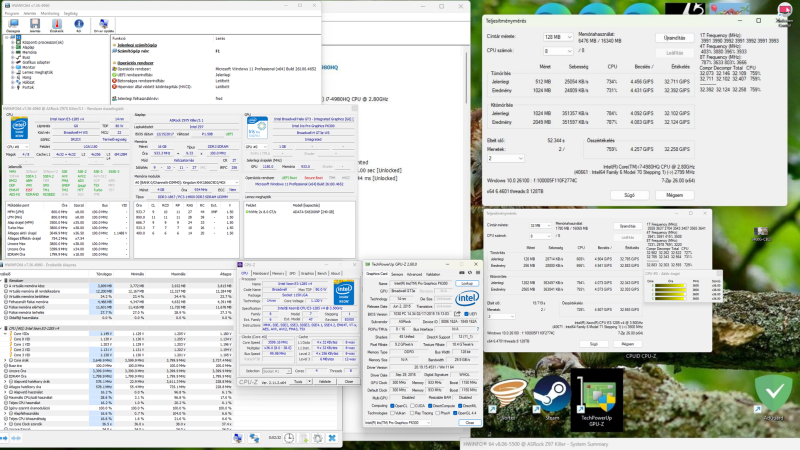The width and height of the screenshot is (800, 450).
Task: Open the Steam desktop shortcut
Action: (x=552, y=397)
